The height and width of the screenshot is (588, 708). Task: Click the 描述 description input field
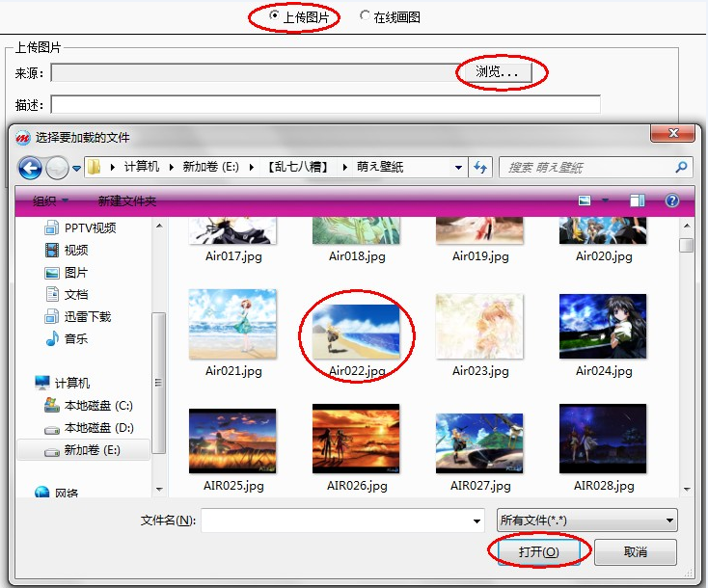[325, 104]
